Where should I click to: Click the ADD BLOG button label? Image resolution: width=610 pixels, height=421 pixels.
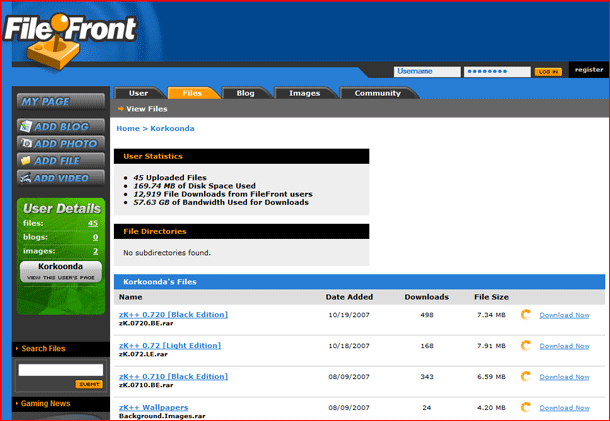pyautogui.click(x=61, y=126)
